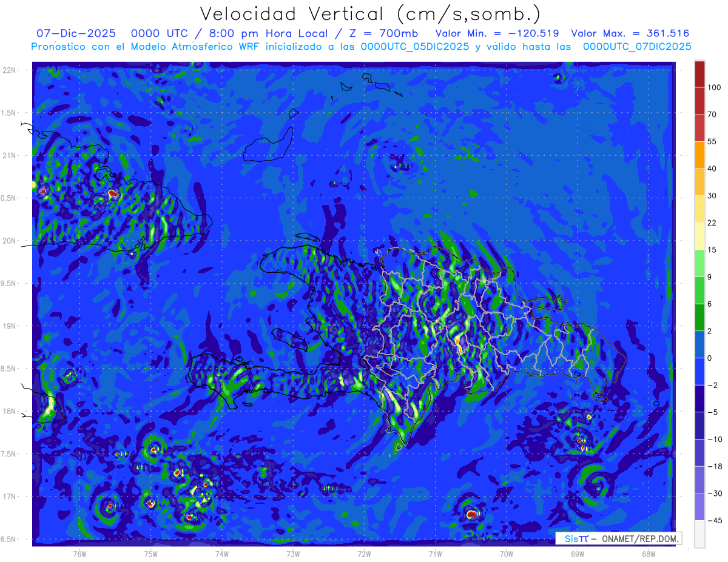Click the "55" value on the color scale
This screenshot has height=562, width=728.
[x=712, y=141]
